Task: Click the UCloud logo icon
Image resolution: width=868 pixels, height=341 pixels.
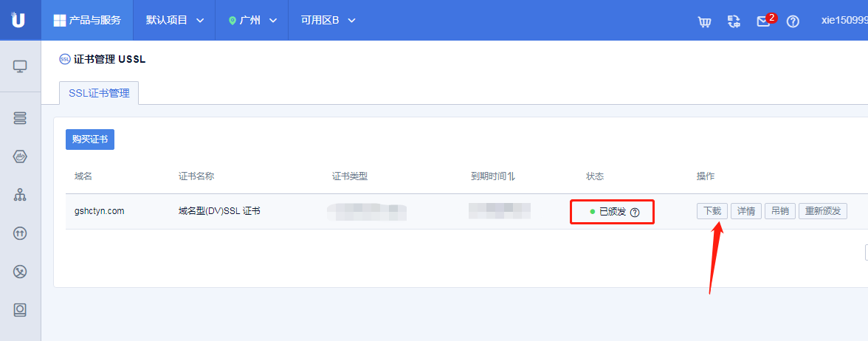Action: tap(19, 20)
